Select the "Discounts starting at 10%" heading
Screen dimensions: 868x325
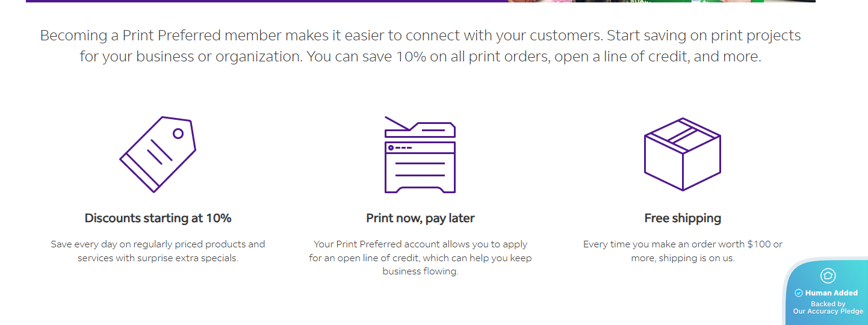[158, 218]
